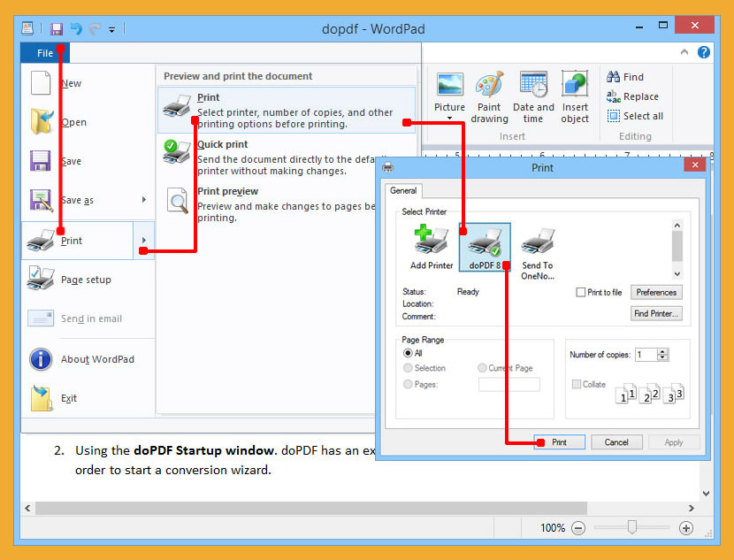Click the Save floppy disk icon in File menu
Image resolution: width=734 pixels, height=560 pixels.
(41, 161)
